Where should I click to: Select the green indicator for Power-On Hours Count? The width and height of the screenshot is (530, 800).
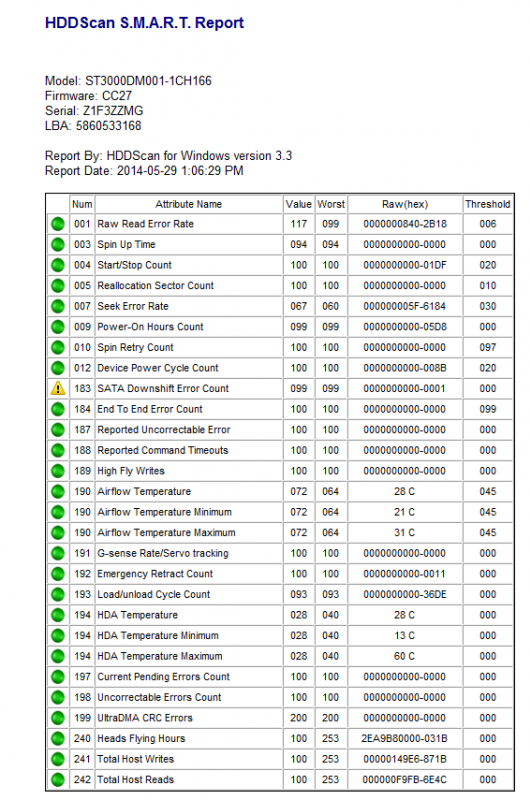pos(58,327)
